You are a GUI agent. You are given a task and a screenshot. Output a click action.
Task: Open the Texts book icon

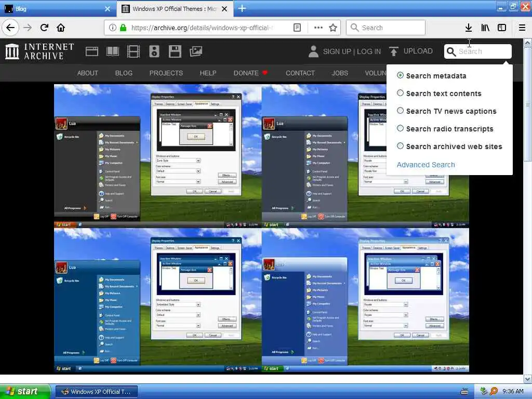(x=113, y=51)
